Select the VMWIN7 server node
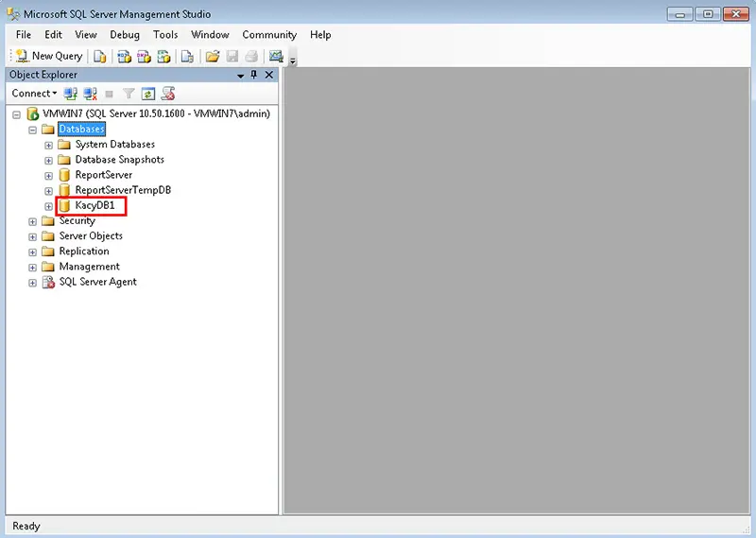 pos(156,113)
